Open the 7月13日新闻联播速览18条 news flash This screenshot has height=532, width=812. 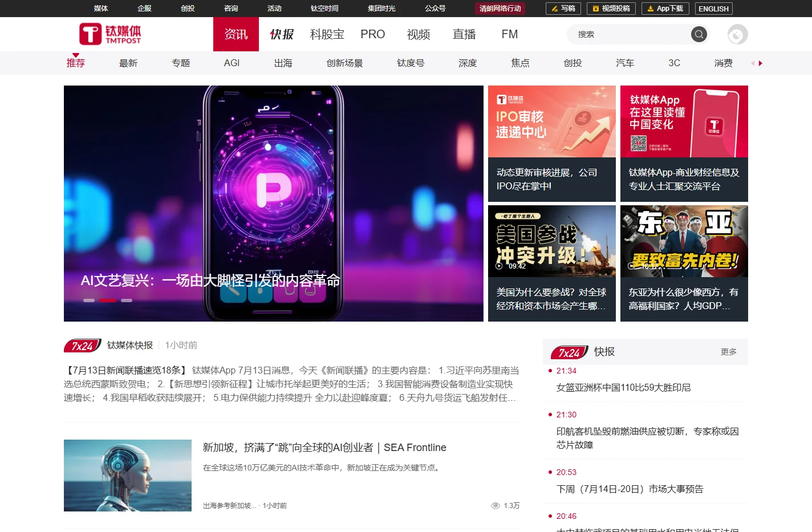click(291, 384)
